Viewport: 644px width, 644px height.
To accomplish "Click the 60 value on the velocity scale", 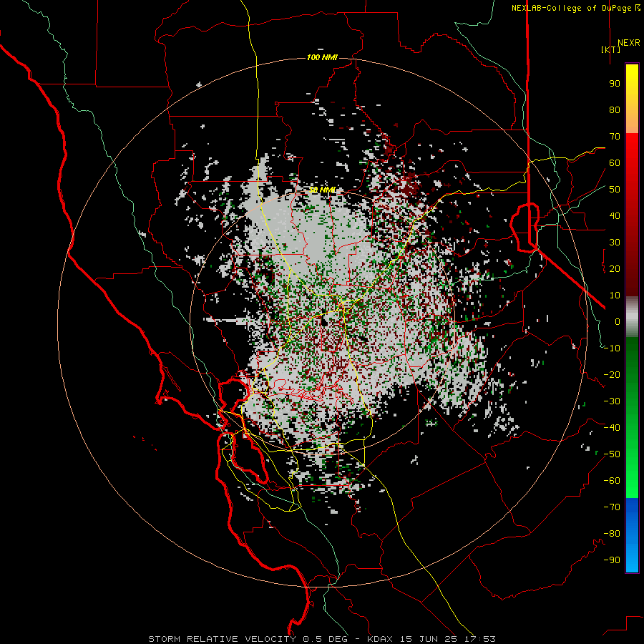I will click(x=615, y=162).
